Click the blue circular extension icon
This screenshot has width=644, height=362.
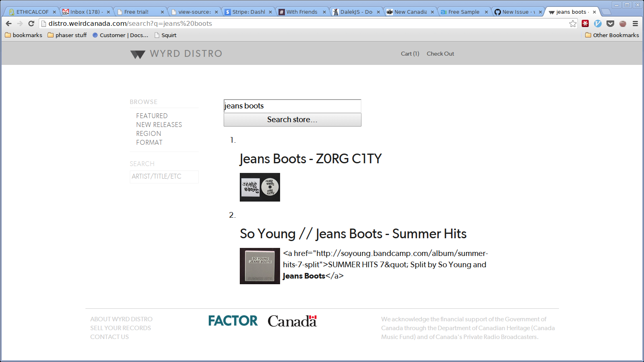598,23
